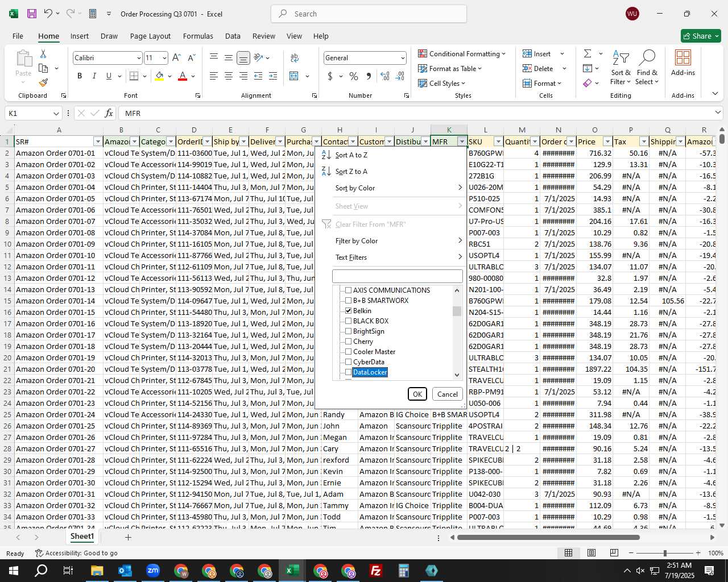Click Cancel in filter menu
Image resolution: width=728 pixels, height=582 pixels.
[447, 394]
